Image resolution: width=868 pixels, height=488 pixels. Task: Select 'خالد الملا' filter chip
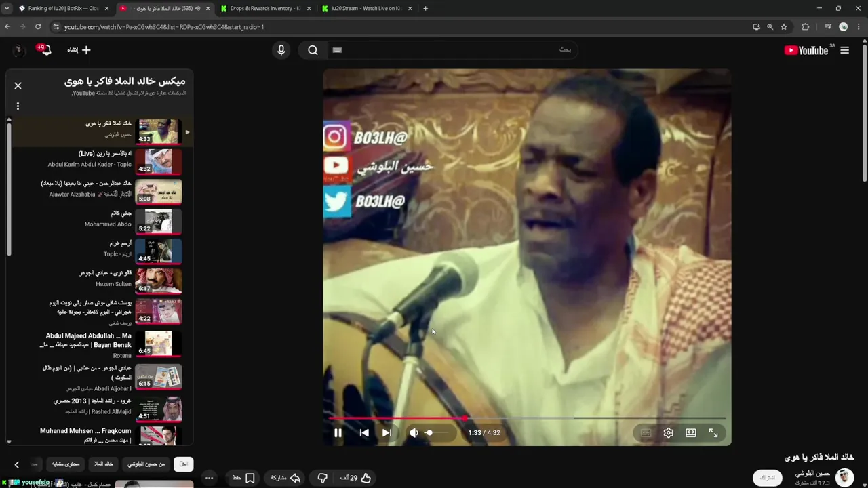point(104,464)
